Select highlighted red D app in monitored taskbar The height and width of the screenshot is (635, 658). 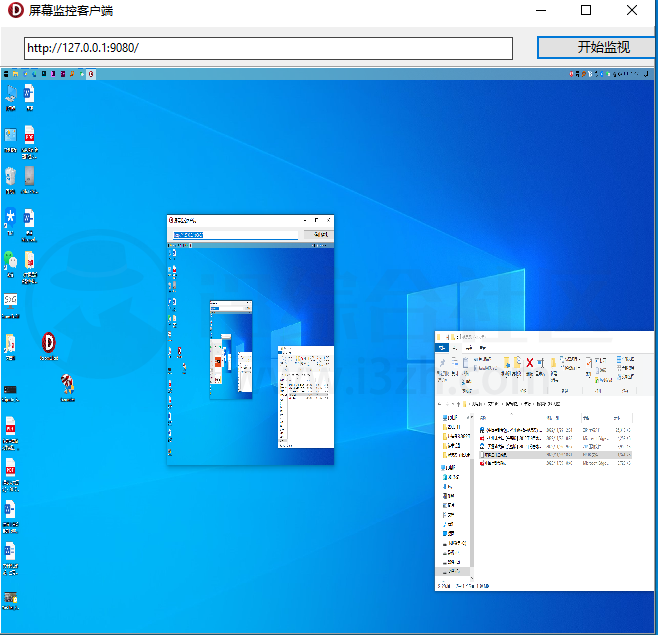pos(91,74)
